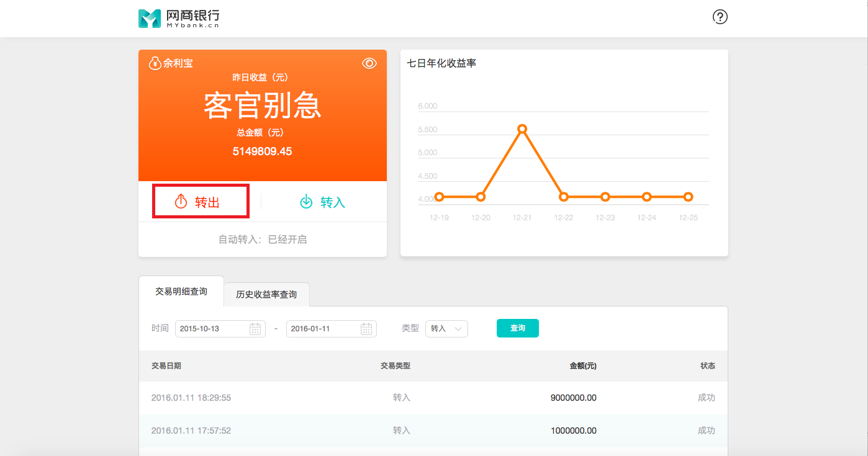Viewport: 868px width, 456px height.
Task: Click the 交易类型 column header
Action: (x=396, y=366)
